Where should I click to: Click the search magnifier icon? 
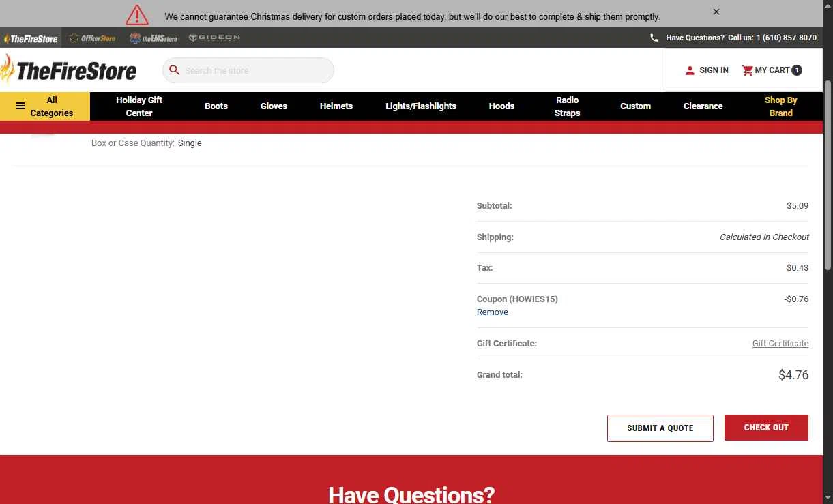pos(175,70)
